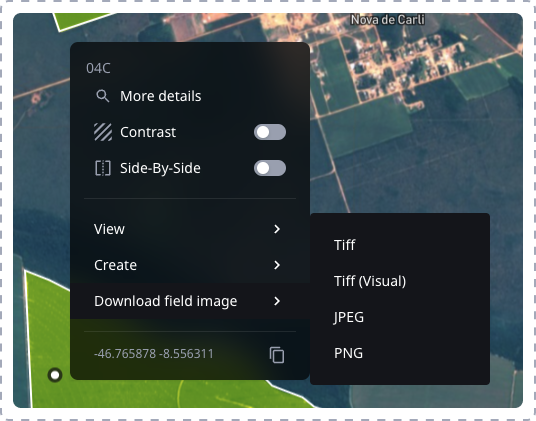Choose JPEG download format
This screenshot has height=421, width=536.
(400, 317)
